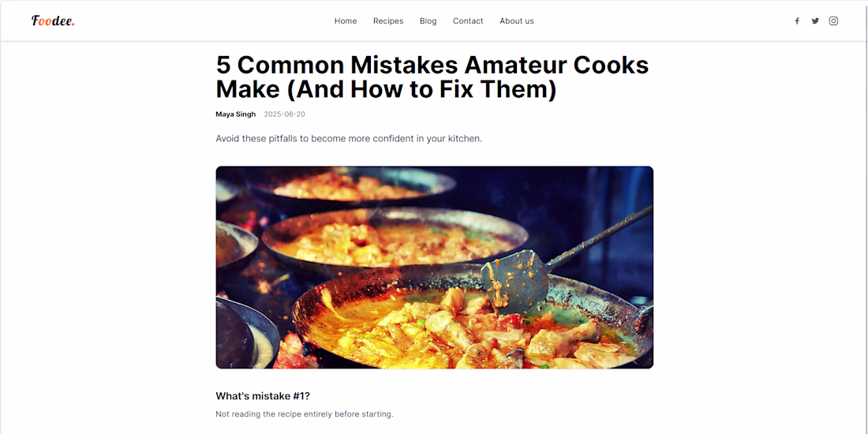Open the Contact page link
The height and width of the screenshot is (434, 868).
coord(468,21)
